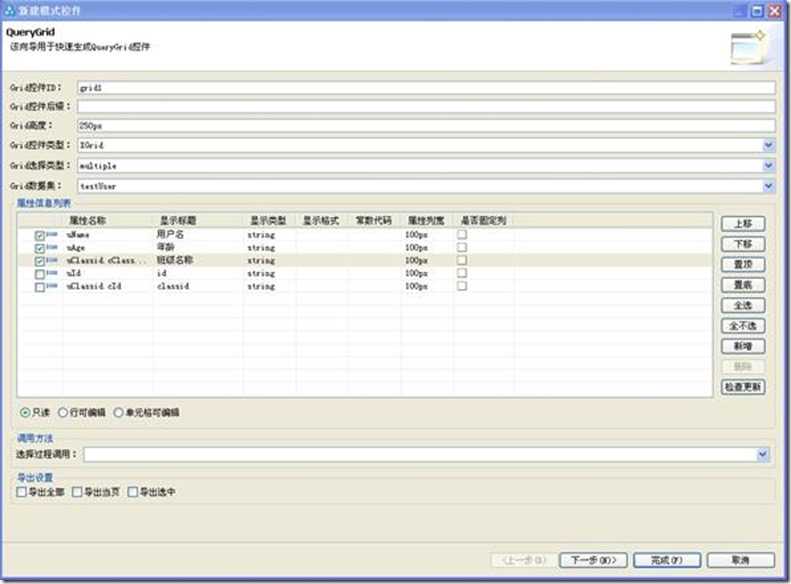Enable fixed column for the uName row
Screen dimensions: 791x584
pyautogui.click(x=462, y=235)
